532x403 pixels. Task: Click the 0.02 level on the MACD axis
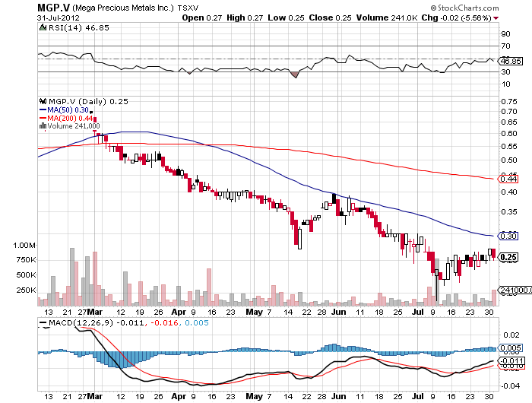click(x=511, y=335)
